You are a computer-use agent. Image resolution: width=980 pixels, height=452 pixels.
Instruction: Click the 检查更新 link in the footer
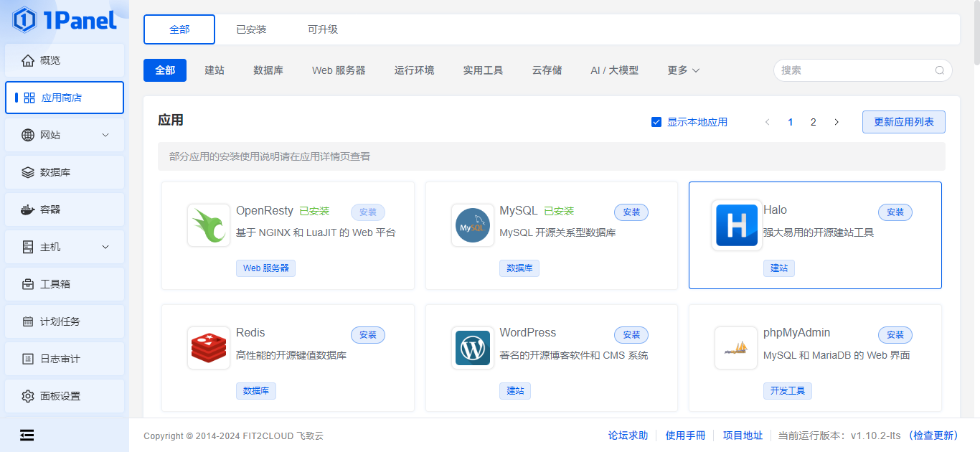[933, 435]
